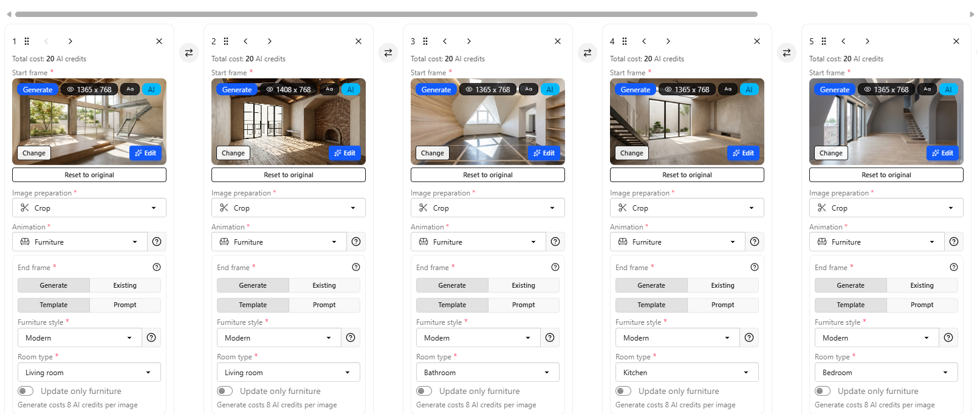Viewport: 980px width, 414px height.
Task: Open End frame help icon on card 5
Action: 954,267
